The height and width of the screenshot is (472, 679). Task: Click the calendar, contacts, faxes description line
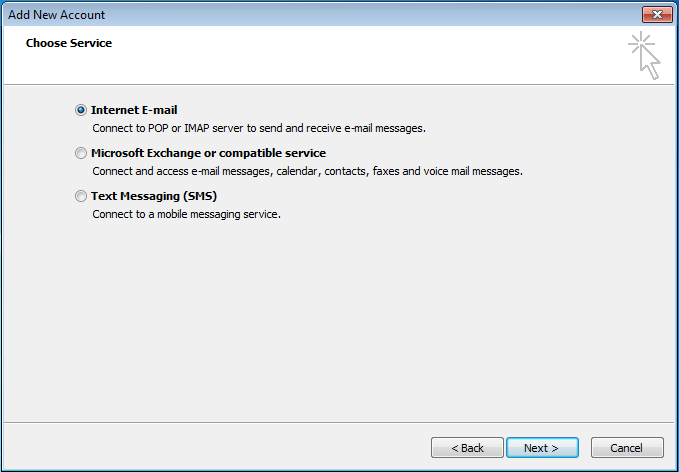click(x=307, y=171)
